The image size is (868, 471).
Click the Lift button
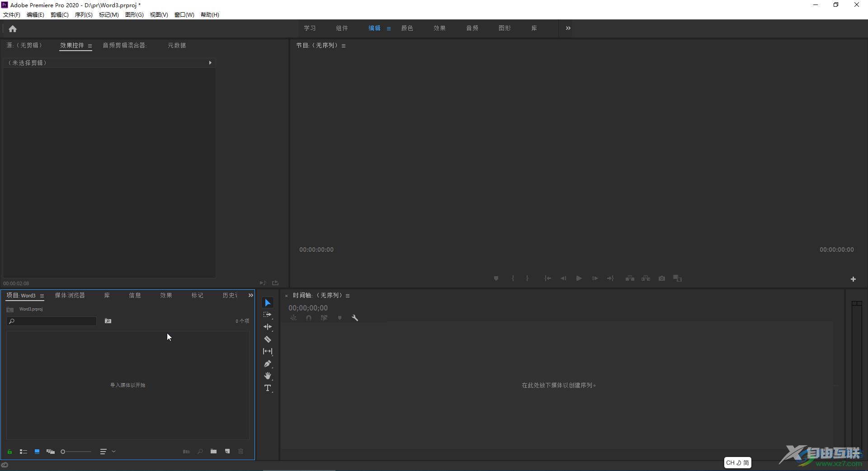pos(630,278)
